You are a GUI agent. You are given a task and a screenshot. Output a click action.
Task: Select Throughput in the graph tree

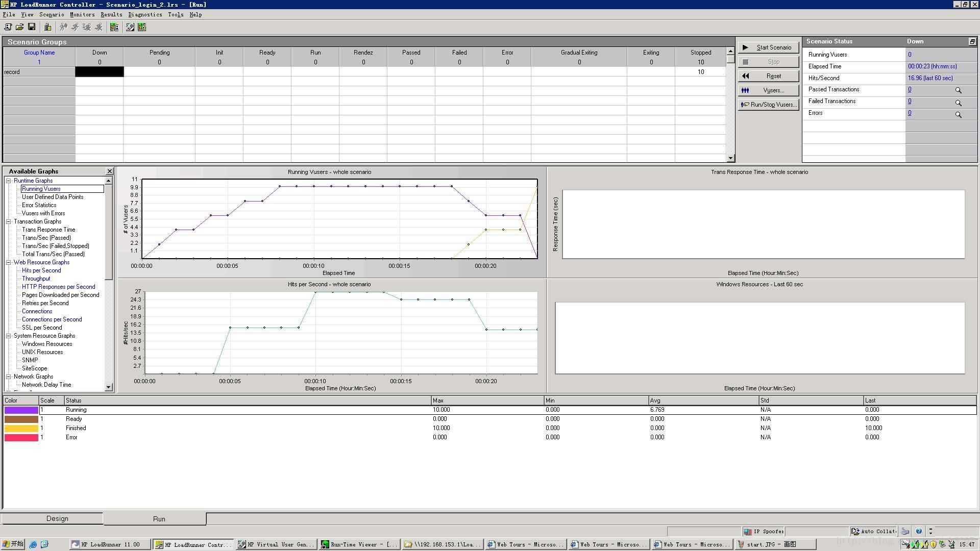[x=36, y=279]
